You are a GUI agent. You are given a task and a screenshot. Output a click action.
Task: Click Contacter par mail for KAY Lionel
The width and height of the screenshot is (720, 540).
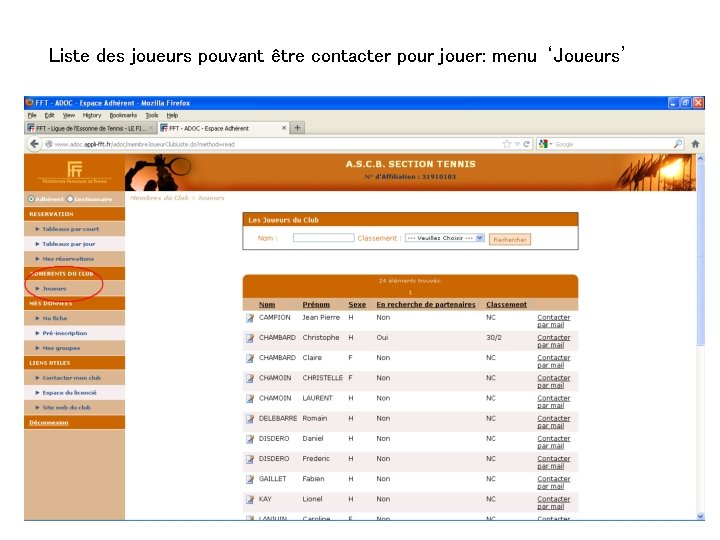pyautogui.click(x=554, y=503)
